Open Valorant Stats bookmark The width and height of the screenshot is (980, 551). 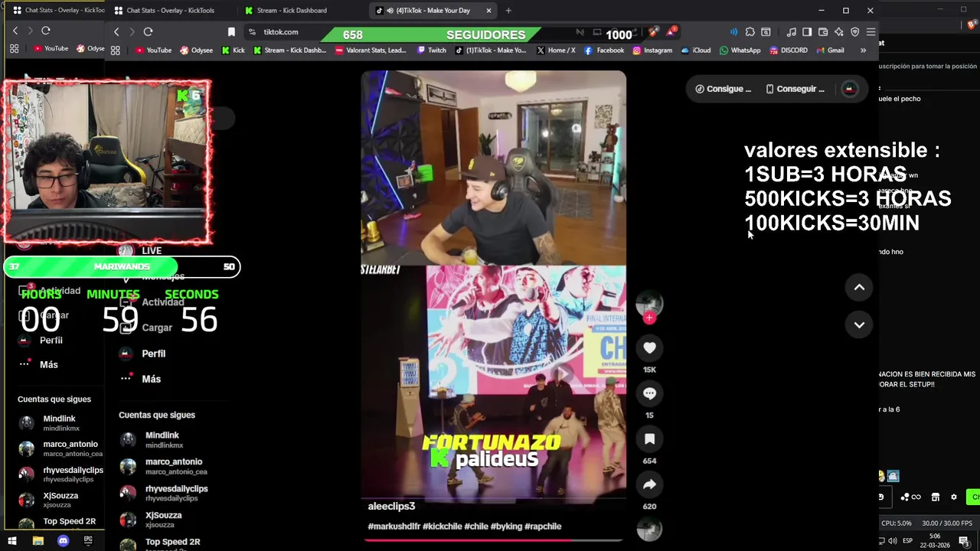(370, 51)
